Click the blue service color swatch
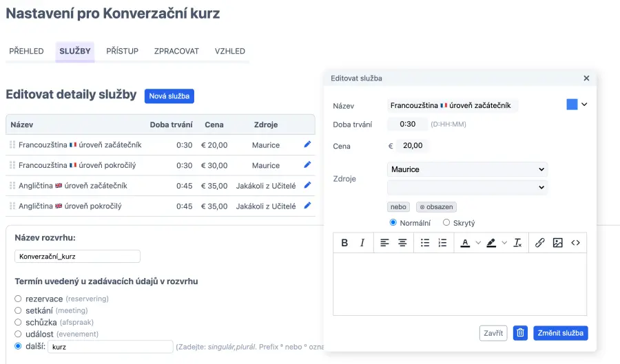Viewport: 620px width, 364px height. [572, 105]
